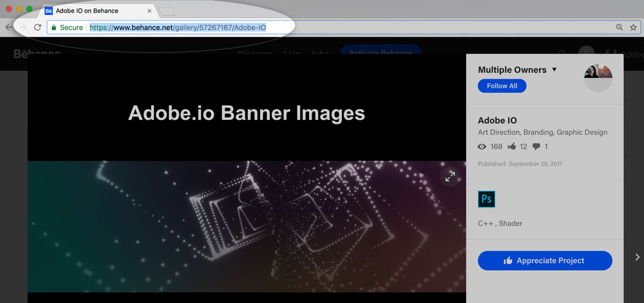644x303 pixels.
Task: Click the browser forward arrow
Action: 23,28
